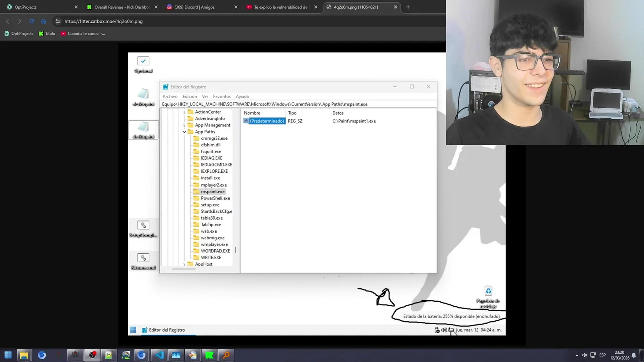Open the Windows Start menu on host taskbar

(x=8, y=355)
